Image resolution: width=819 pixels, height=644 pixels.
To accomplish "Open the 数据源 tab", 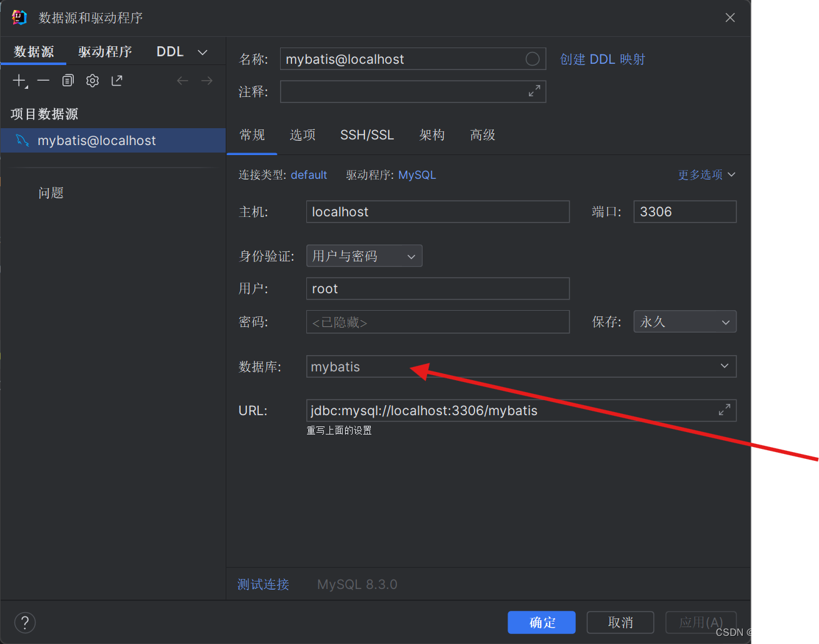I will (34, 51).
